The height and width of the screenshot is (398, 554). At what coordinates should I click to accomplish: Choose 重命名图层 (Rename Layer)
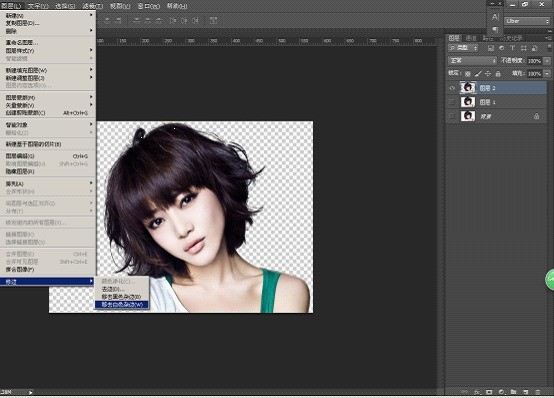[x=48, y=42]
